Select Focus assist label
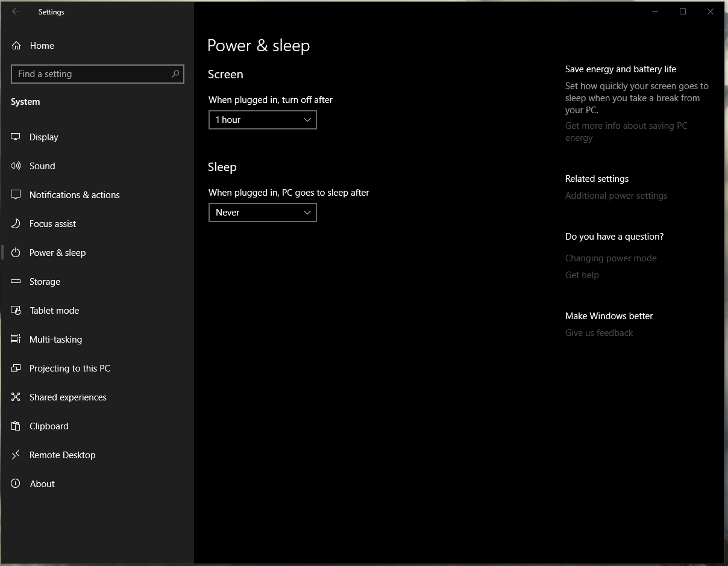 tap(53, 224)
